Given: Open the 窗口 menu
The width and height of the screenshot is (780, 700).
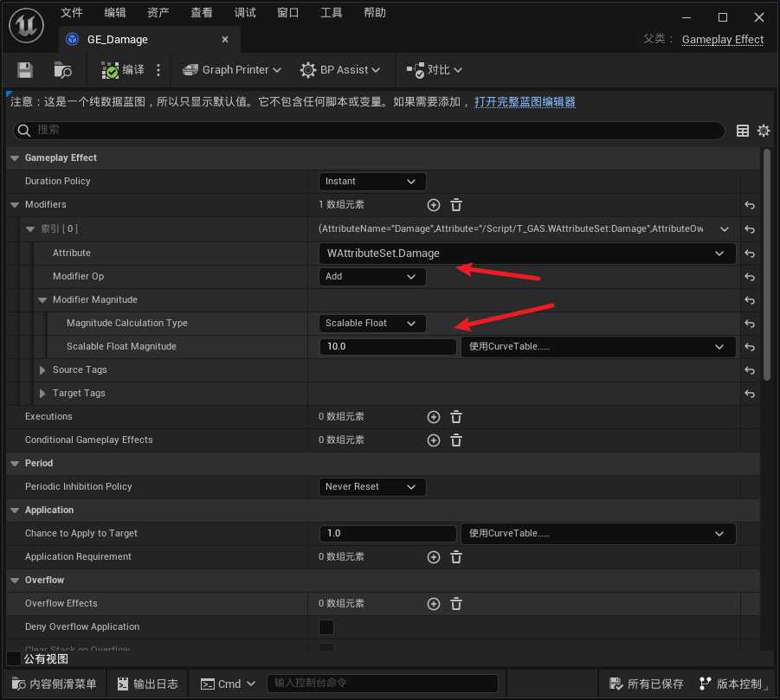Looking at the screenshot, I should (288, 13).
